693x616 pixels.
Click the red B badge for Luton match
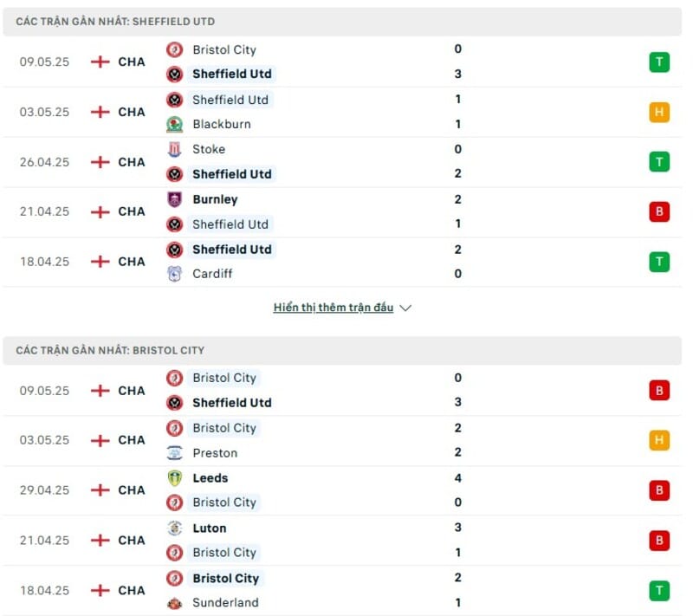click(x=659, y=541)
